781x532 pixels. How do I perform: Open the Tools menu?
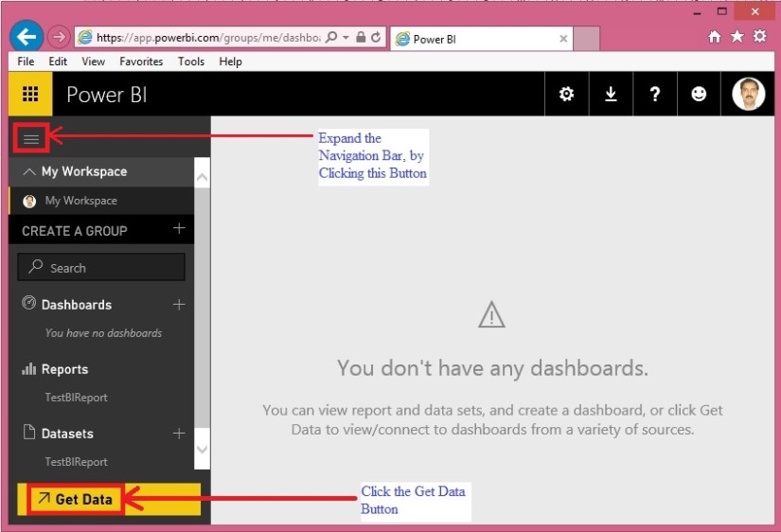(x=191, y=62)
